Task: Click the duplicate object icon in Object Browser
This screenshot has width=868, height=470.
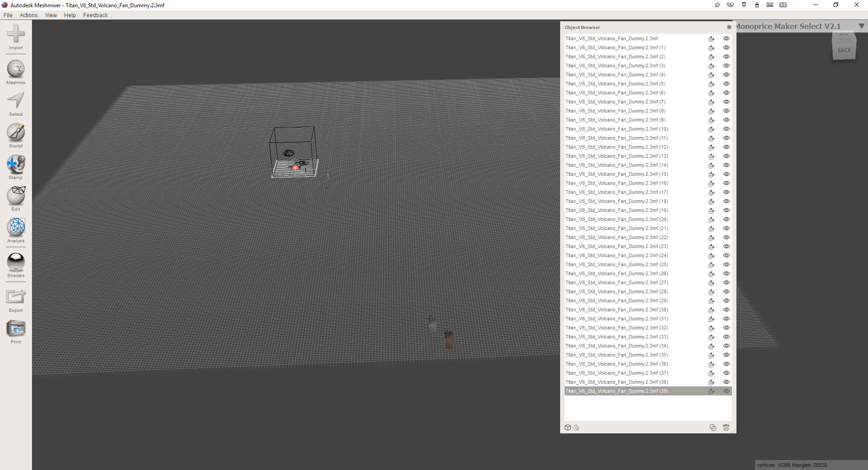Action: click(x=713, y=428)
